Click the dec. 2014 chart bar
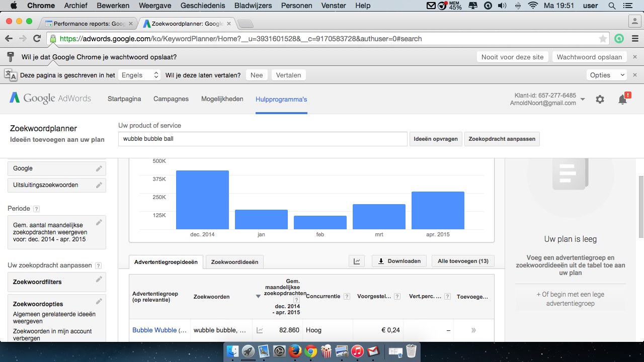This screenshot has width=644, height=362. (202, 200)
